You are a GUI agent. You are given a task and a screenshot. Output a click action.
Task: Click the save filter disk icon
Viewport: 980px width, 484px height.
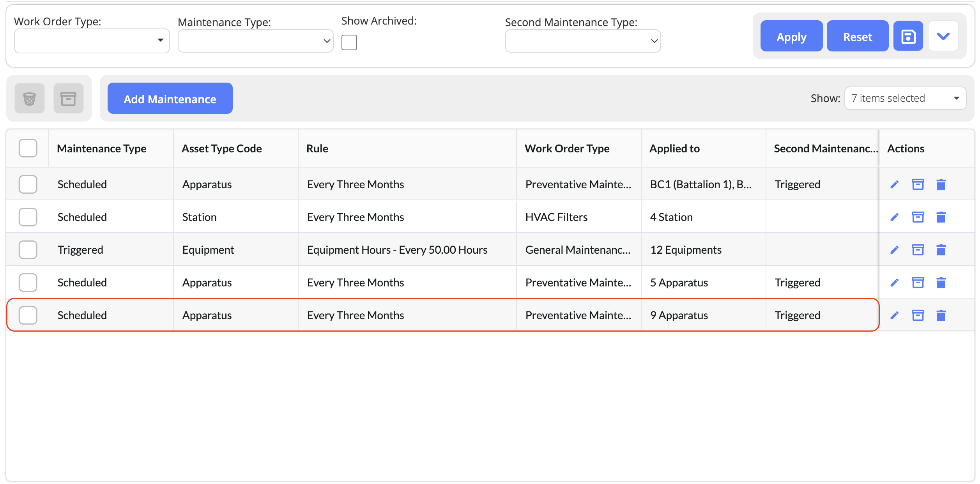click(908, 37)
